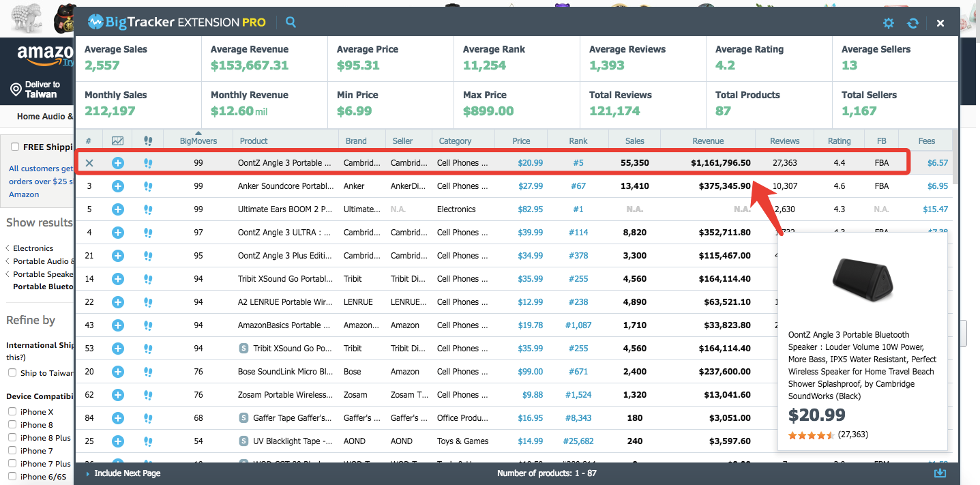Open the $27.99 price link for Anker Soundcore
The image size is (980, 485).
click(531, 186)
